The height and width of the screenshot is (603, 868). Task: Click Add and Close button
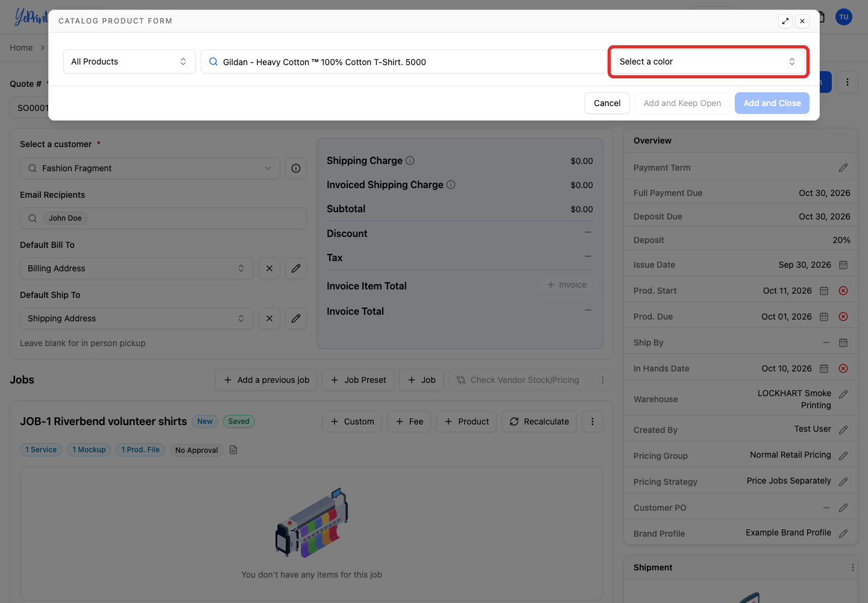(x=772, y=103)
